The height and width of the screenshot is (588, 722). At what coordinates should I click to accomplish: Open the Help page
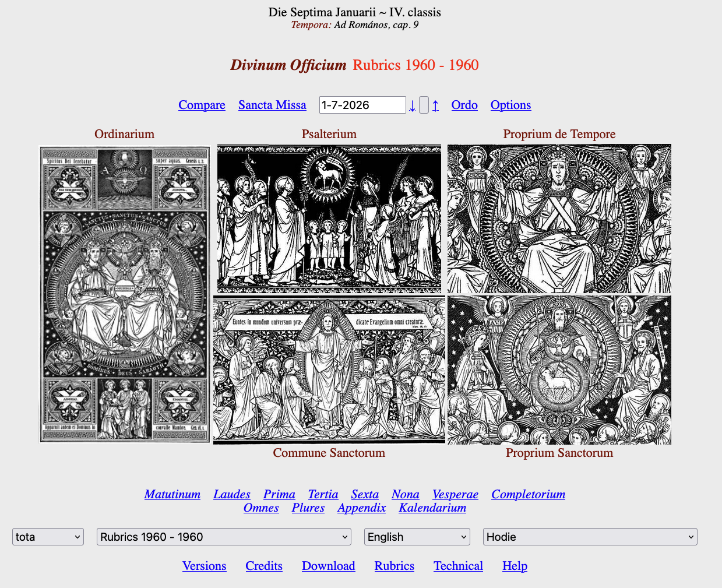point(515,566)
